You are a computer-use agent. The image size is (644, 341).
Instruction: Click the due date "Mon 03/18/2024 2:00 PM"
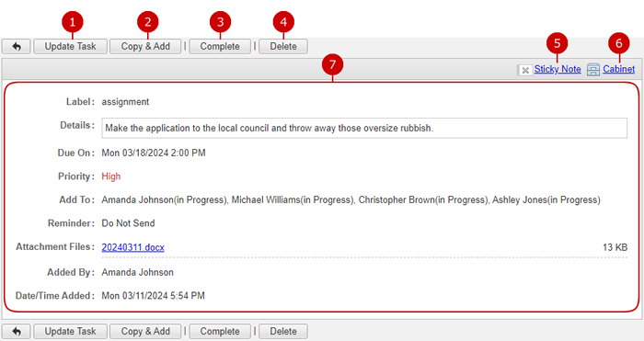point(154,153)
